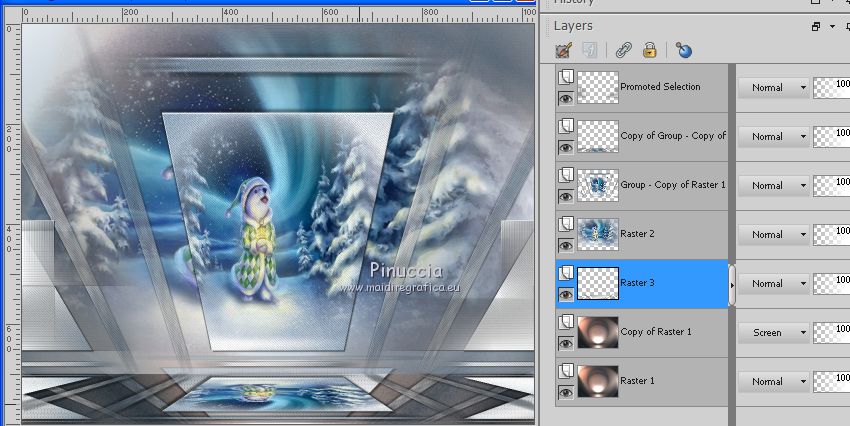This screenshot has height=426, width=850.
Task: Open the Raster 3 blend mode dropdown
Action: [773, 283]
